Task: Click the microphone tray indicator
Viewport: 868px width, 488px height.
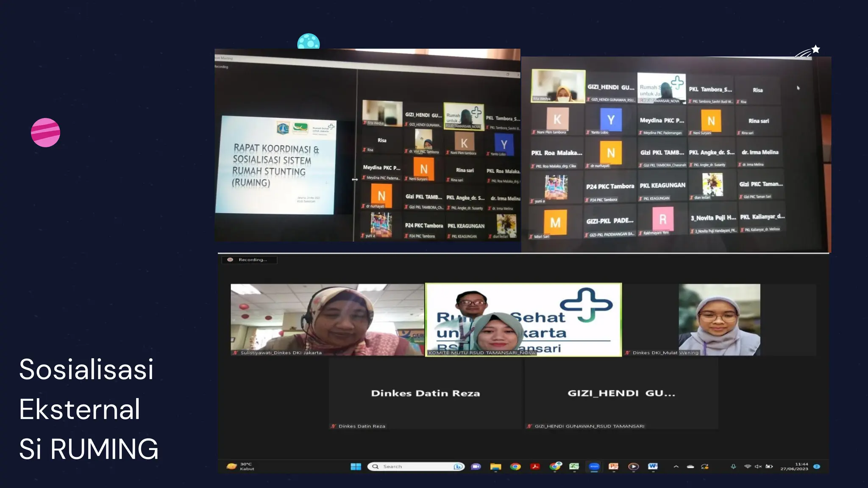Action: point(733,466)
